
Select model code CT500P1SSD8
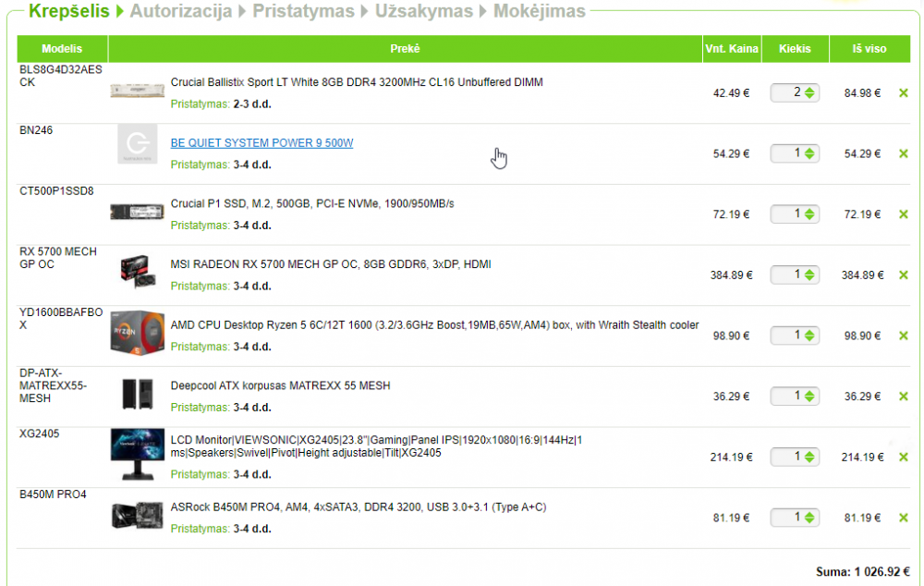pos(56,191)
